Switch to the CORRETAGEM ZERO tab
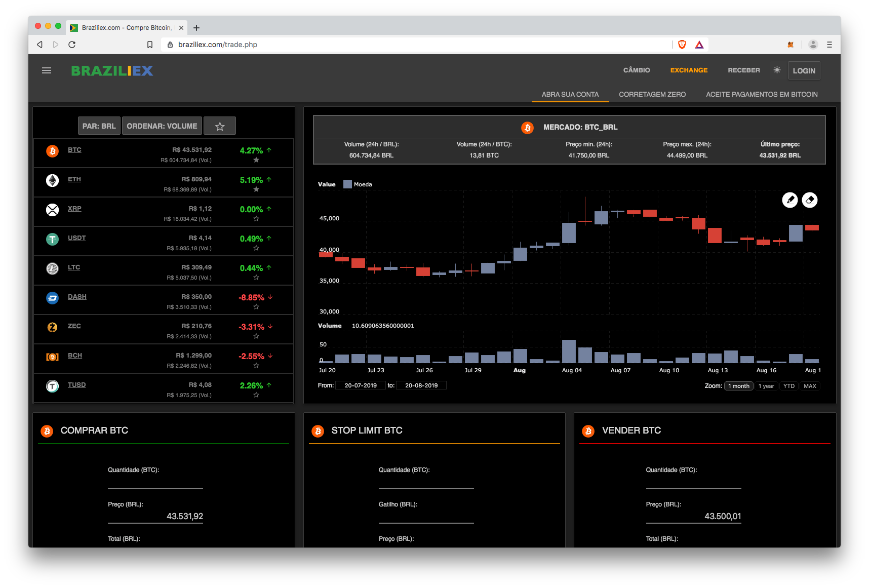This screenshot has width=869, height=588. point(652,94)
